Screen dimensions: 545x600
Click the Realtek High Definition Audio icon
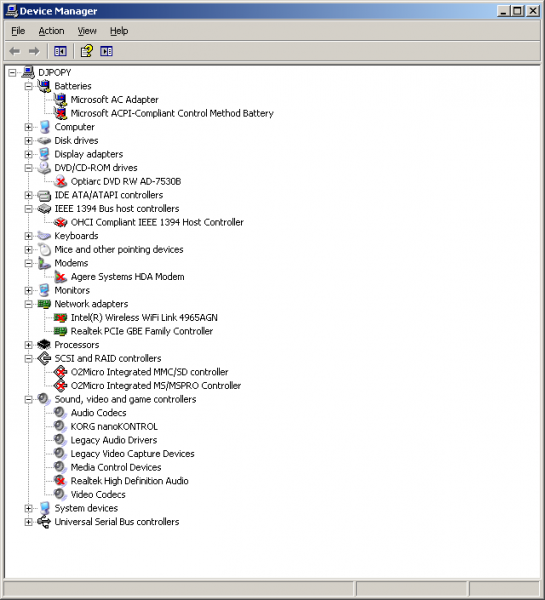[x=60, y=481]
